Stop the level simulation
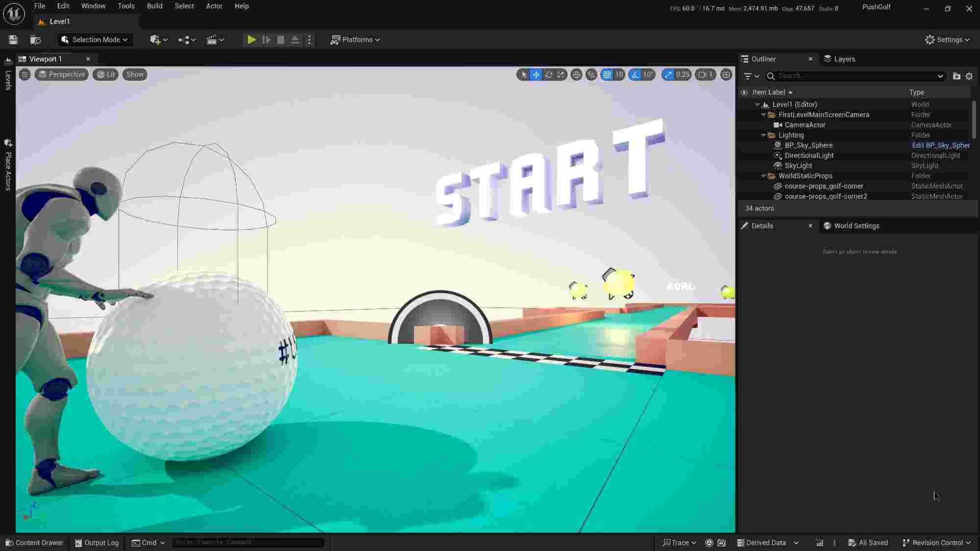Image resolution: width=980 pixels, height=551 pixels. click(x=280, y=40)
